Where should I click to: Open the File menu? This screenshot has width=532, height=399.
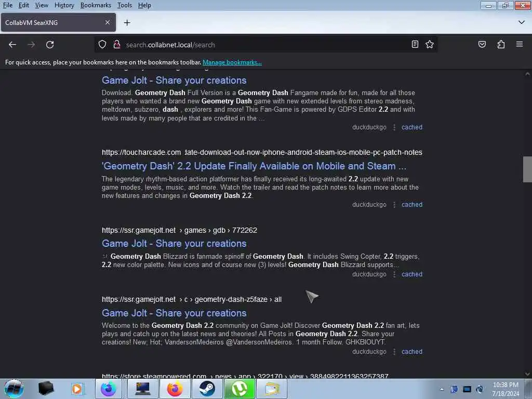(x=8, y=5)
